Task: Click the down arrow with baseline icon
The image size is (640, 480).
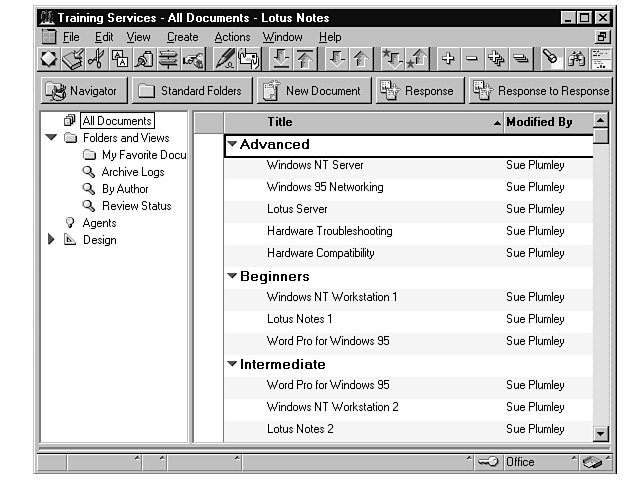Action: point(280,59)
